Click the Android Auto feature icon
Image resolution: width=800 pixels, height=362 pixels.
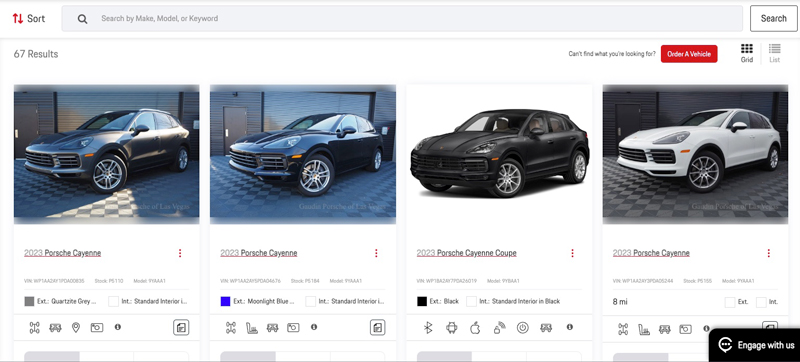[451, 328]
